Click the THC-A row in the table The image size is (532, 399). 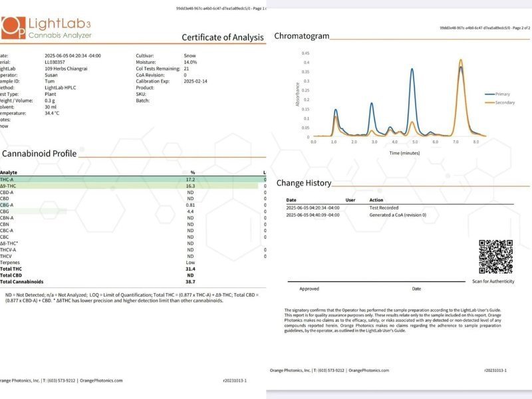[133, 180]
